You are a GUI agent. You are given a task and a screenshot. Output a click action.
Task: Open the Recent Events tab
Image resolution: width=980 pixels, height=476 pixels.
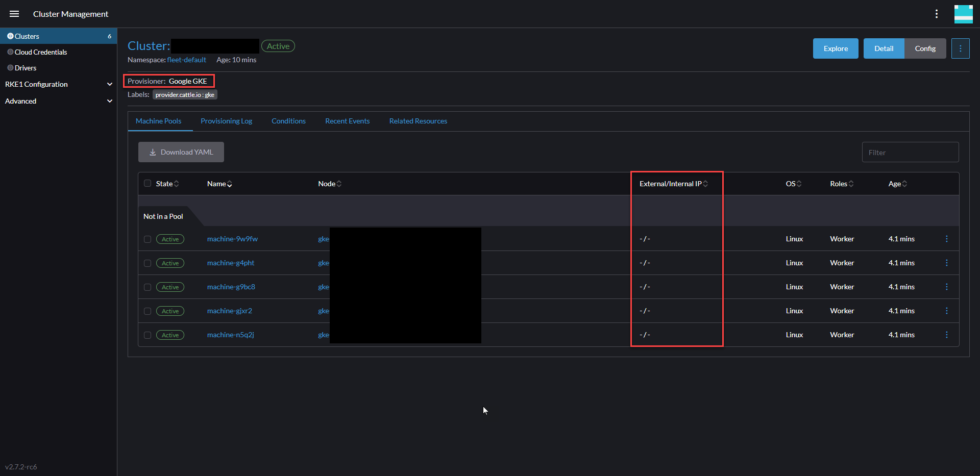(347, 121)
